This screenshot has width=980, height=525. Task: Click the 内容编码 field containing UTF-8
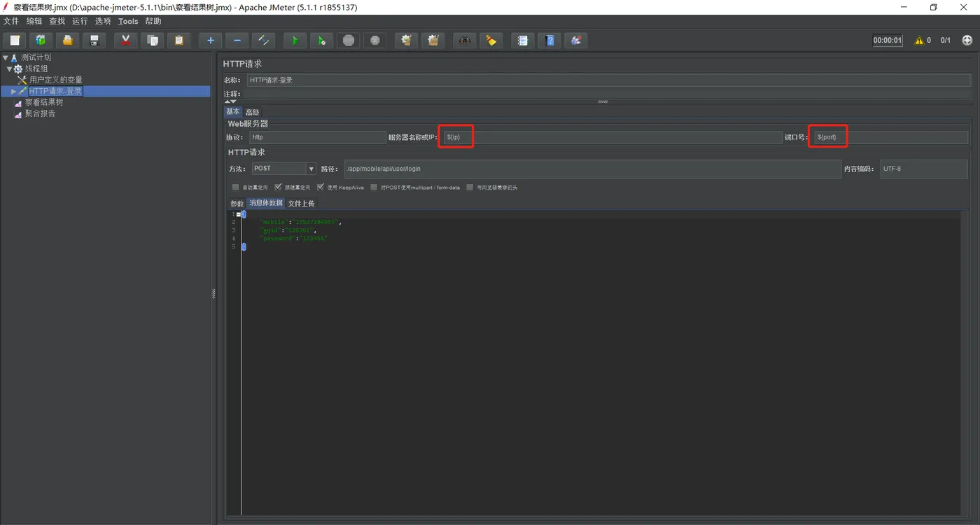[924, 169]
